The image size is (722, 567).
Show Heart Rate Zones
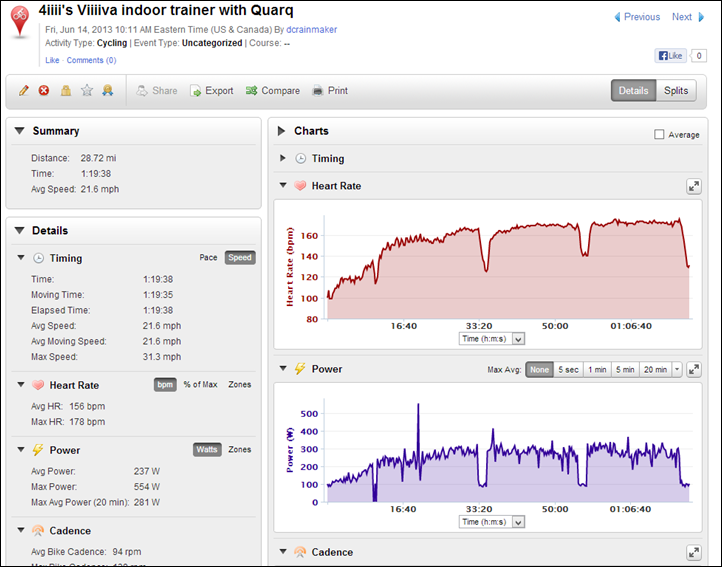(x=240, y=385)
